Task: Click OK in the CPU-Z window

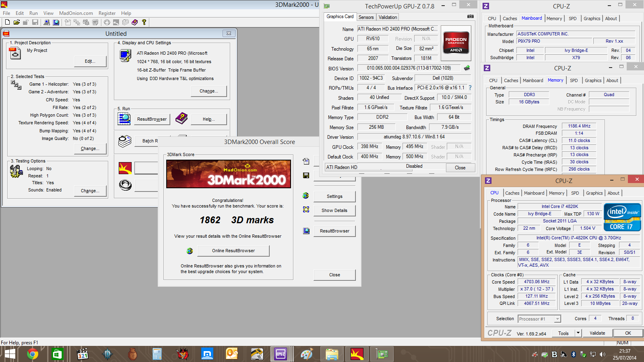Action: (x=628, y=333)
